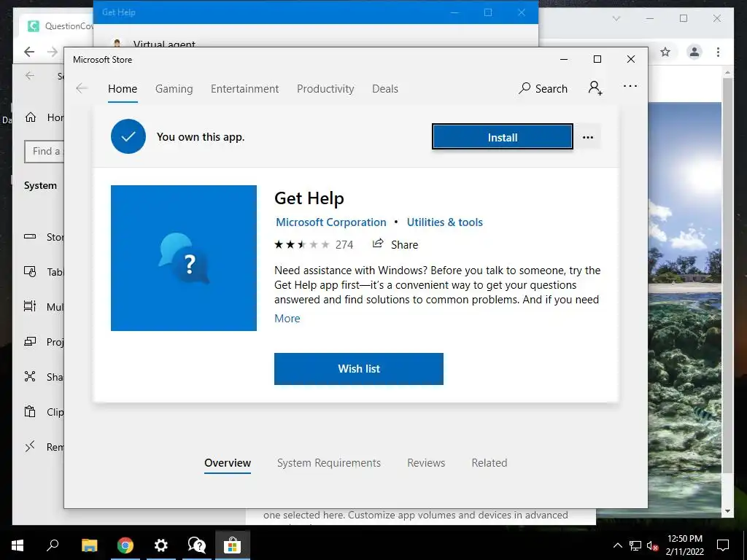Open the Entertainment tab
This screenshot has height=560, width=747.
tap(245, 89)
